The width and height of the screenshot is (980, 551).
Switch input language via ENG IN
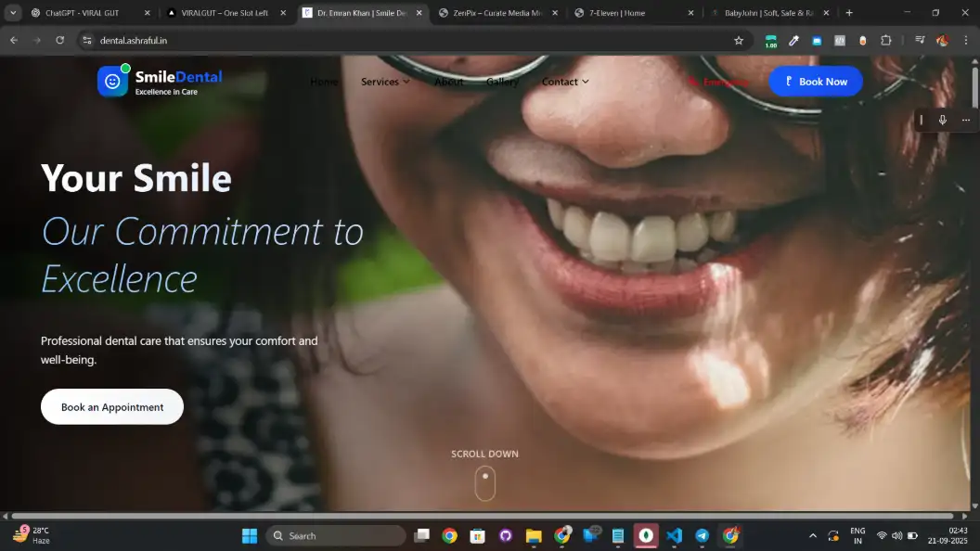point(857,535)
